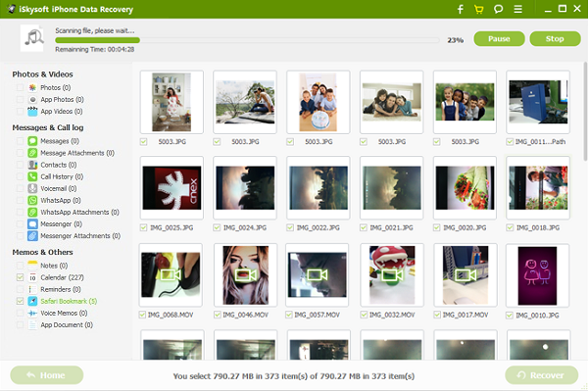Open the IMG_0020.JPG wrap sandwich thumbnail
Viewport: 588px width, 391px height.
[465, 188]
